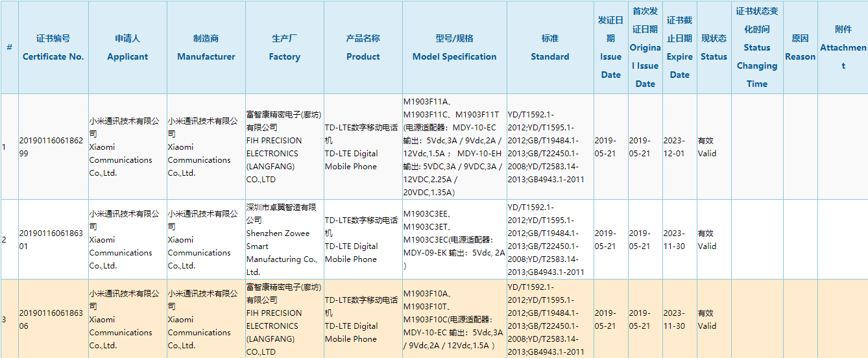Click the standards cell in row 1
Image resolution: width=868 pixels, height=358 pixels.
click(x=549, y=147)
